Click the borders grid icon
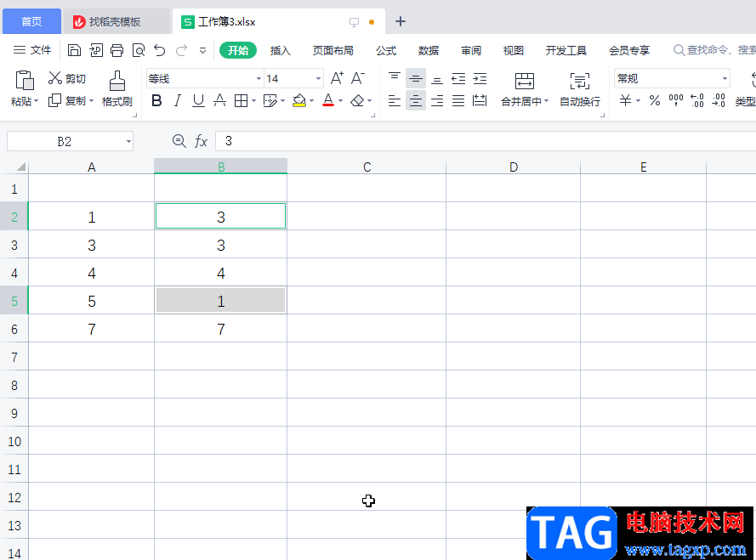Viewport: 756px width, 560px height. coord(241,101)
